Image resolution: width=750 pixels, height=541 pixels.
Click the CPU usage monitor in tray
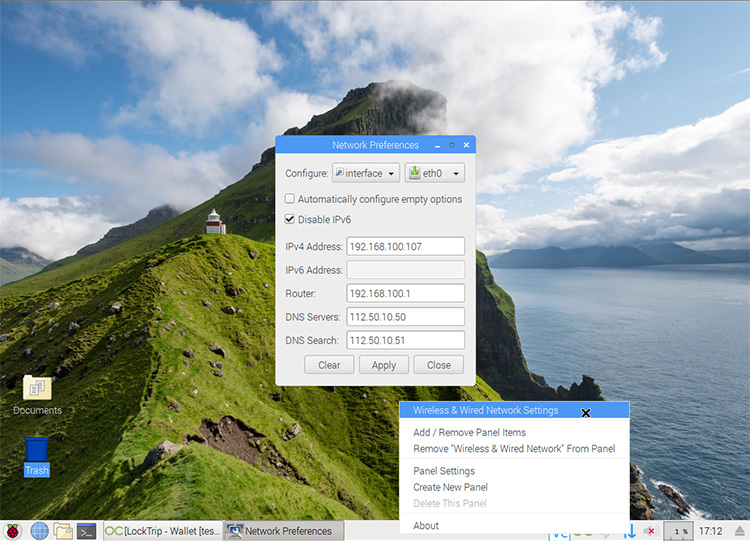pos(680,531)
